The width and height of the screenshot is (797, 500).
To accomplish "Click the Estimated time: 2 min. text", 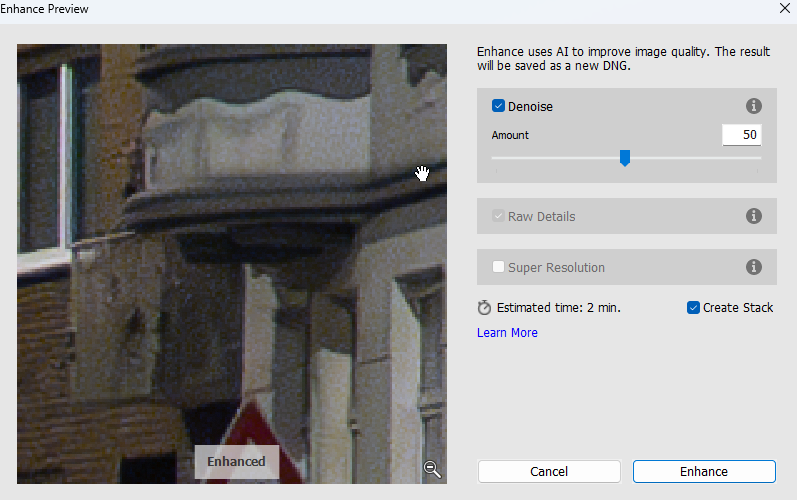I will pos(559,307).
